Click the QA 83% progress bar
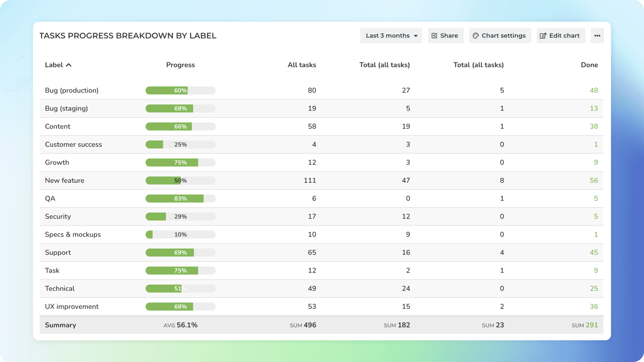644x362 pixels. [180, 199]
